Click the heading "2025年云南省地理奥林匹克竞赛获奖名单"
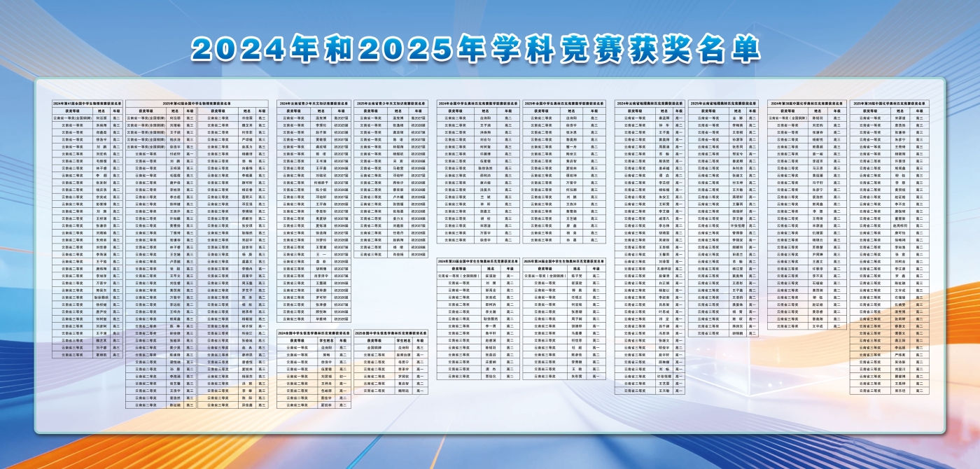 (x=724, y=103)
